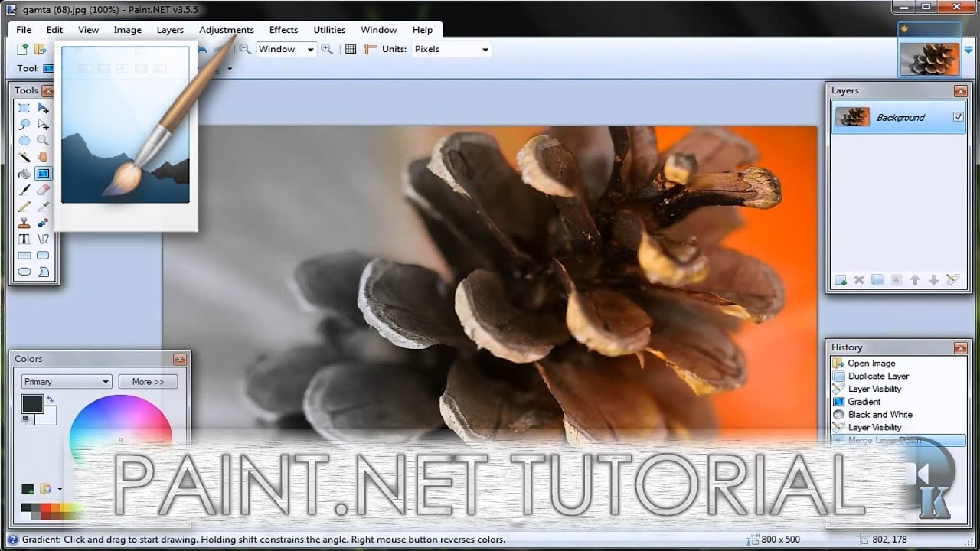Viewport: 980px width, 551px height.
Task: Click the zoom in magnifier toolbar icon
Action: pos(327,49)
